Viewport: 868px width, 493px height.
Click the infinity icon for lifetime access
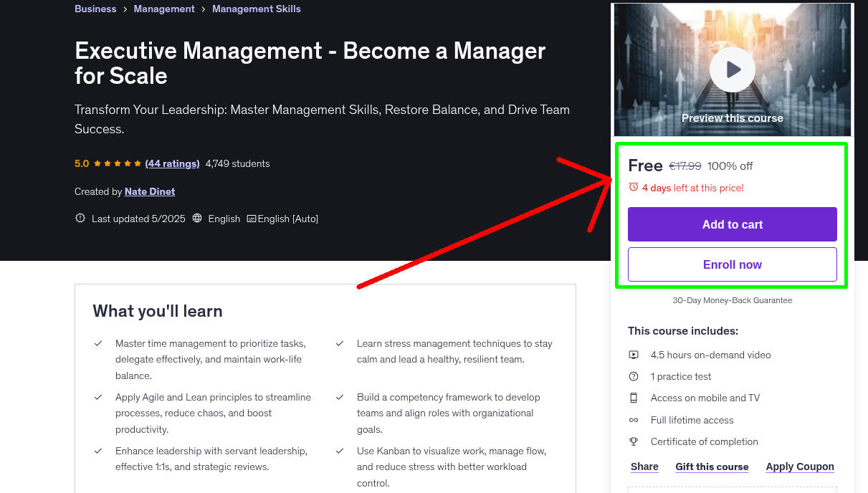[x=634, y=420]
